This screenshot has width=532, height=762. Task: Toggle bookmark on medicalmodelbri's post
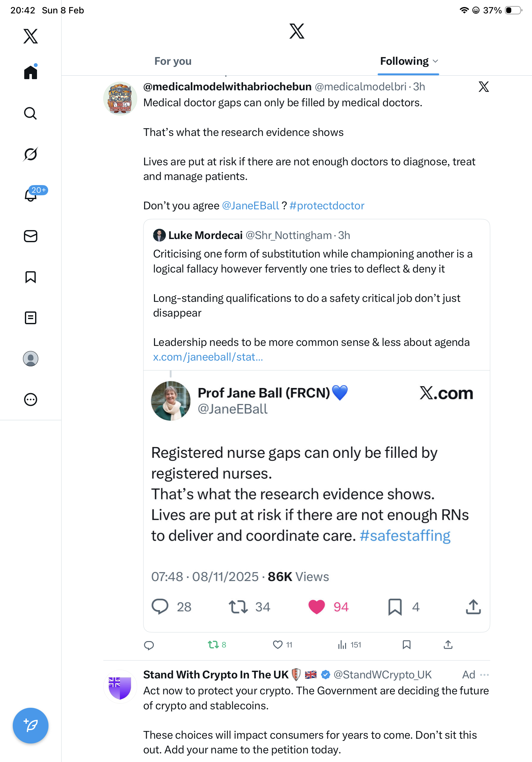[406, 645]
